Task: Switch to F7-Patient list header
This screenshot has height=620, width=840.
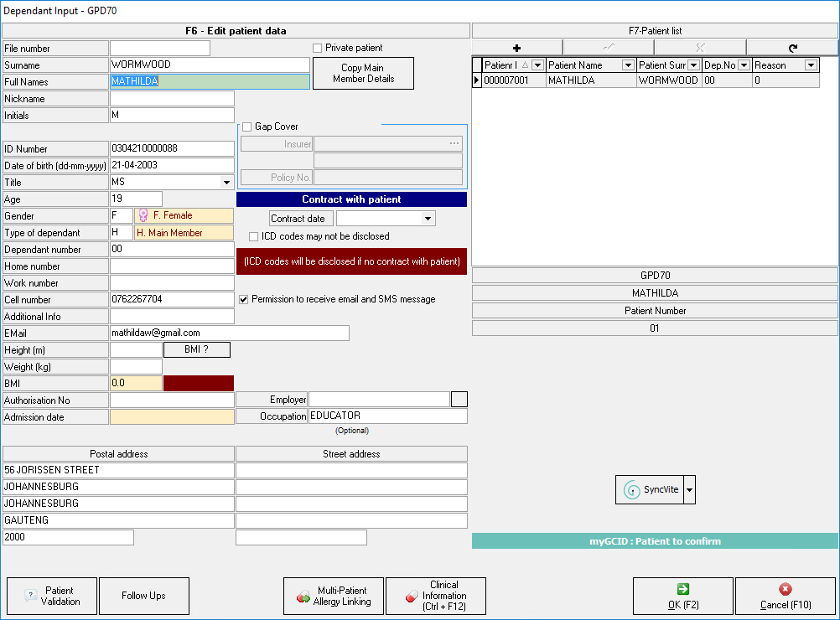Action: coord(655,31)
